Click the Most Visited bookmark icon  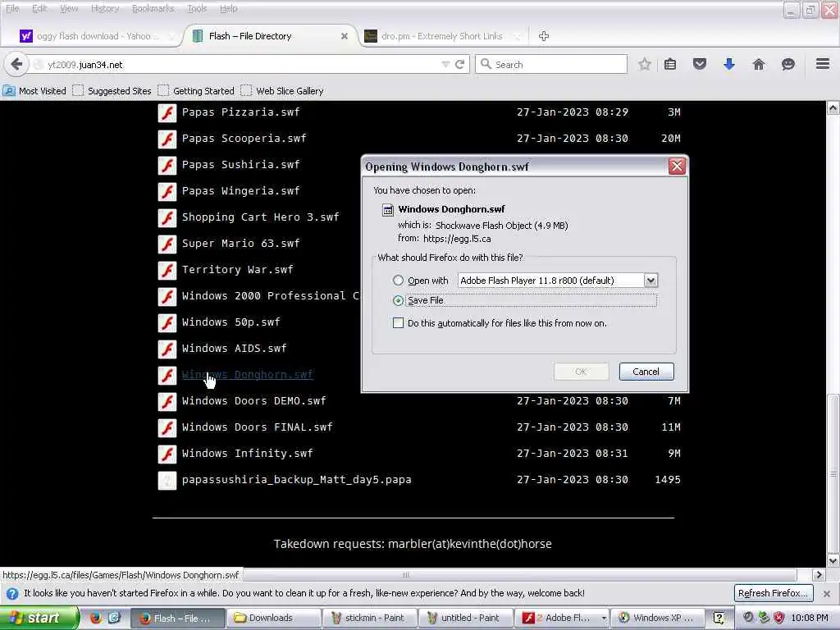click(x=9, y=90)
